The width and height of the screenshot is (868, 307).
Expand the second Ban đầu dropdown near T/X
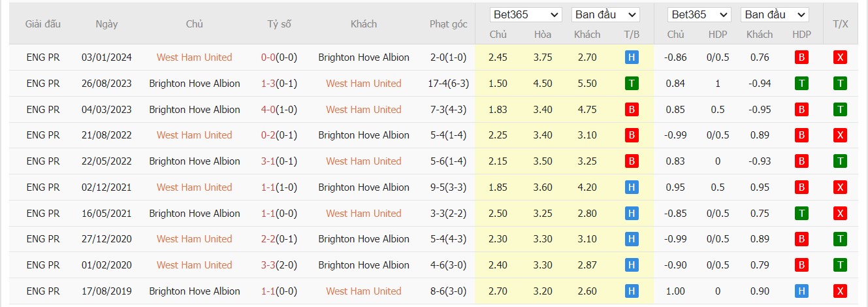click(x=775, y=14)
